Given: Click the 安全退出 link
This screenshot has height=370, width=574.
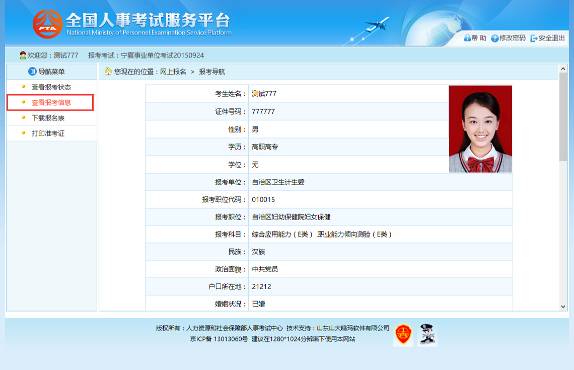Looking at the screenshot, I should pos(551,38).
